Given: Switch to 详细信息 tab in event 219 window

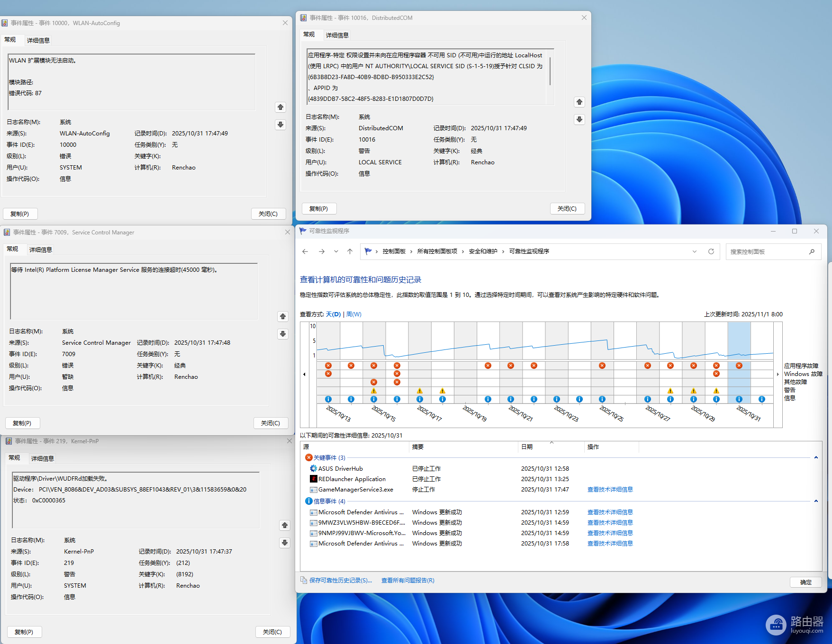Looking at the screenshot, I should click(43, 458).
